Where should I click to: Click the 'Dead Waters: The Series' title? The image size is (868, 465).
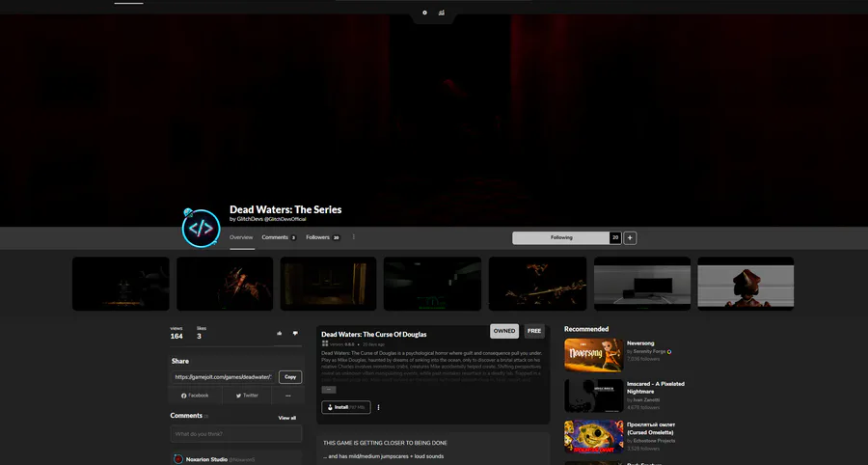tap(285, 209)
